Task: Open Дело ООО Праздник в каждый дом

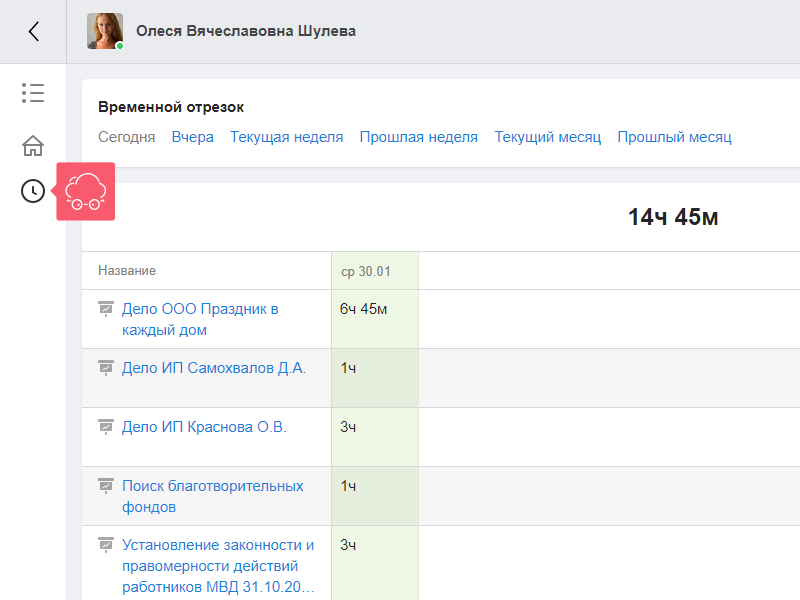Action: click(200, 319)
